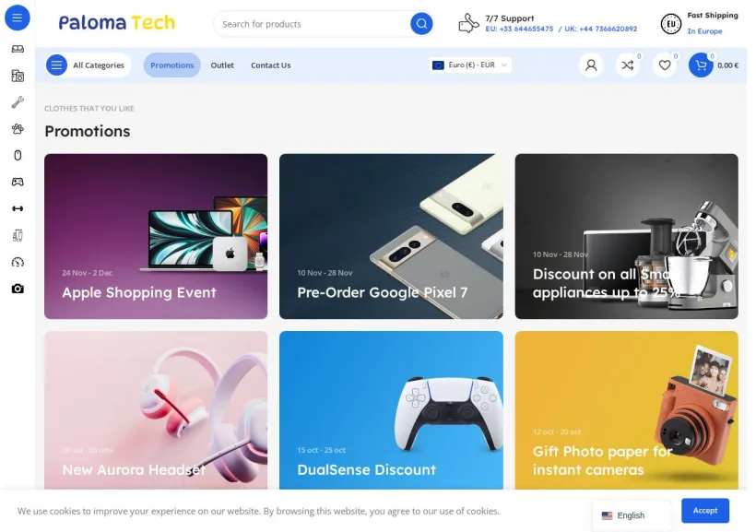Image resolution: width=756 pixels, height=532 pixels.
Task: Open the furniture sofa category icon
Action: [18, 49]
